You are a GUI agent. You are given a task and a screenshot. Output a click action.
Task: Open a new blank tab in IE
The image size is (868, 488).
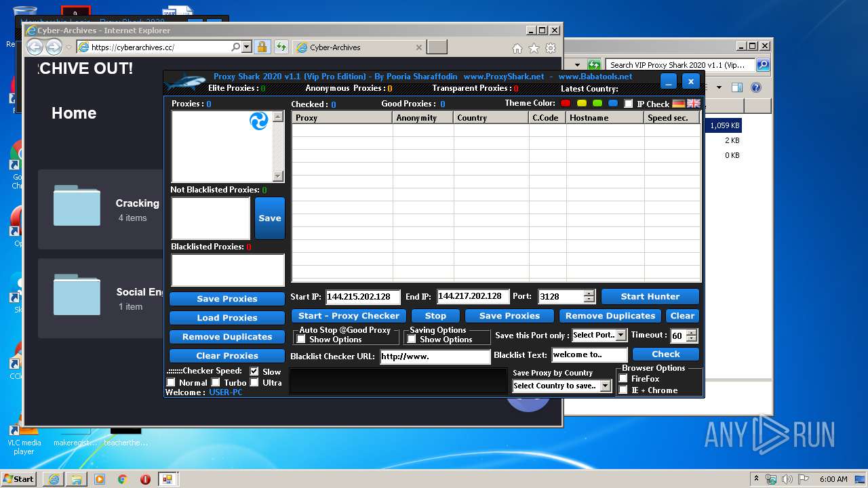click(x=437, y=47)
